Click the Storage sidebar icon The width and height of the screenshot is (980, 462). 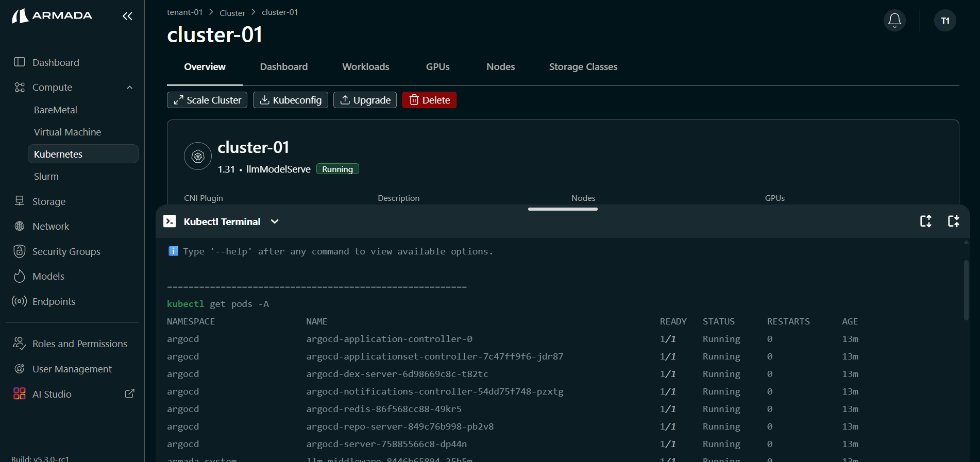(20, 201)
